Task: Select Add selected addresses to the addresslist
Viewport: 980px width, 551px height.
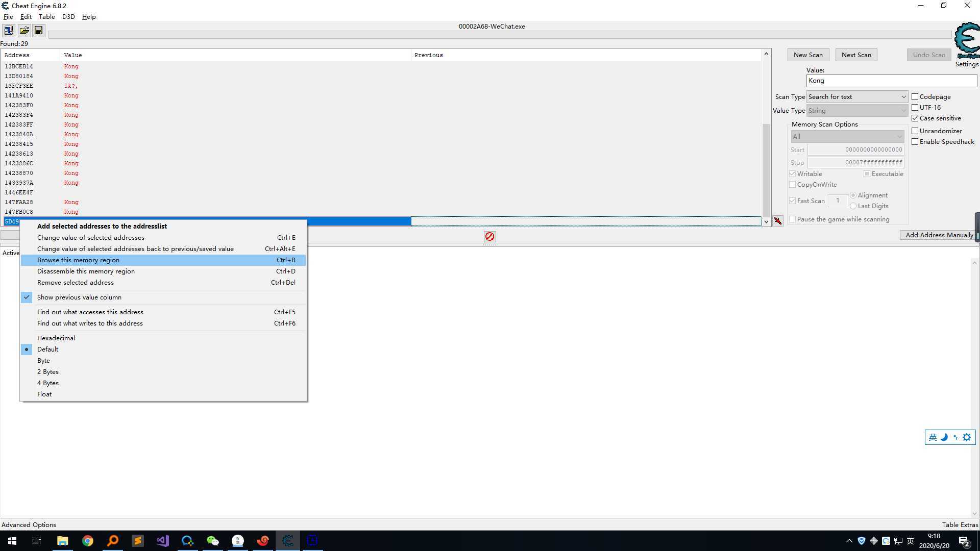Action: 163,226
